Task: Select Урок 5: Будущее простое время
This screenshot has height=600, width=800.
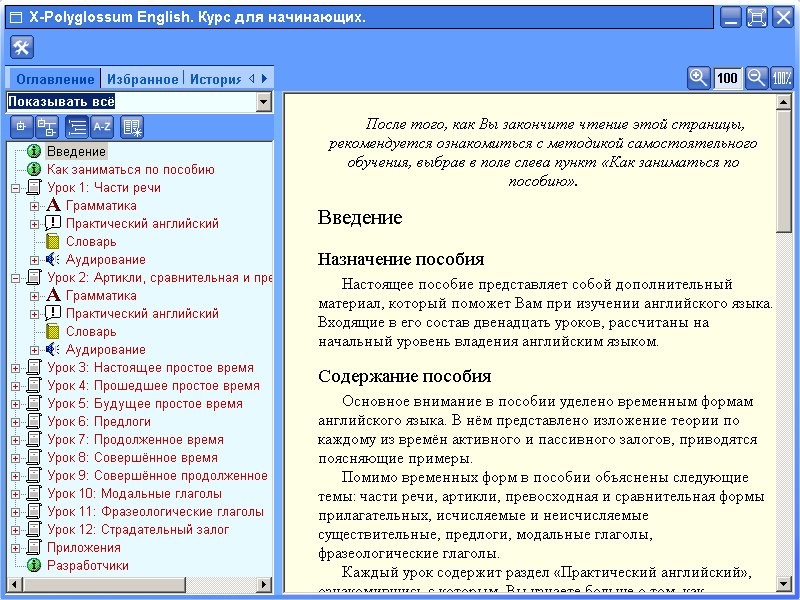Action: (x=145, y=403)
